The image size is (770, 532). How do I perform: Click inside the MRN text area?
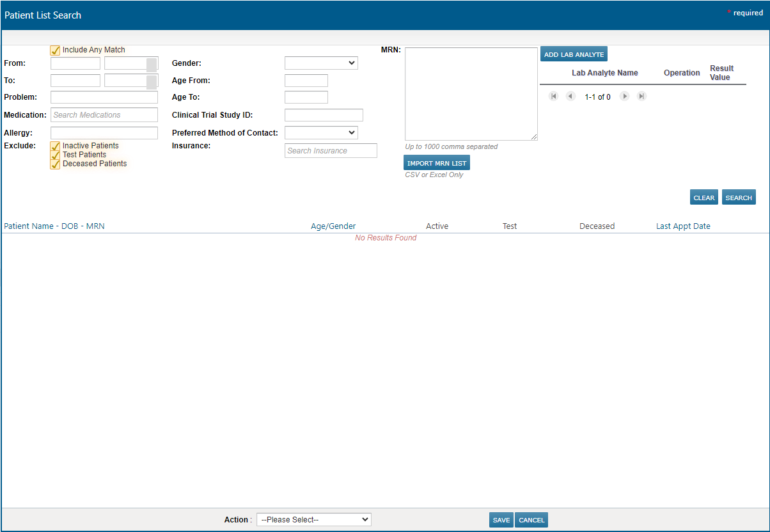470,93
